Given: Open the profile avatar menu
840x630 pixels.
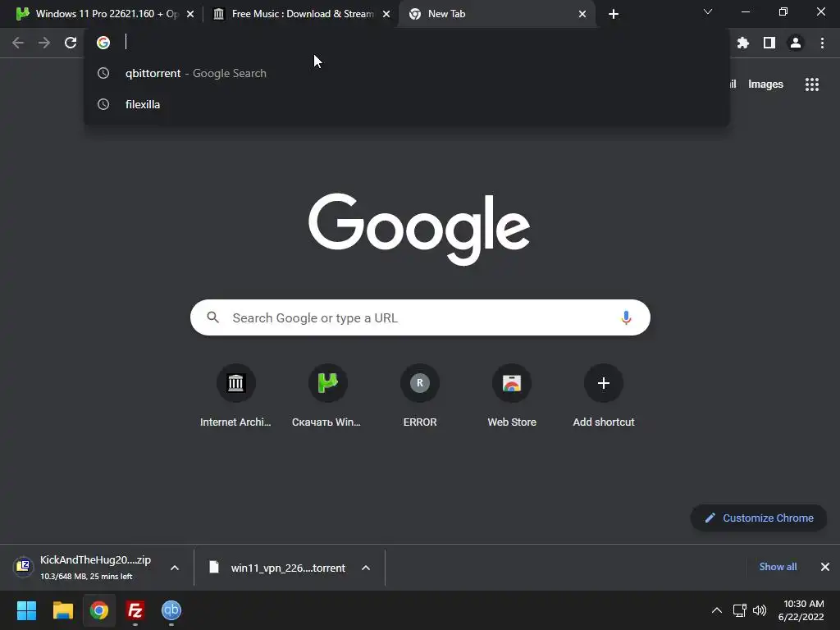Looking at the screenshot, I should [796, 43].
